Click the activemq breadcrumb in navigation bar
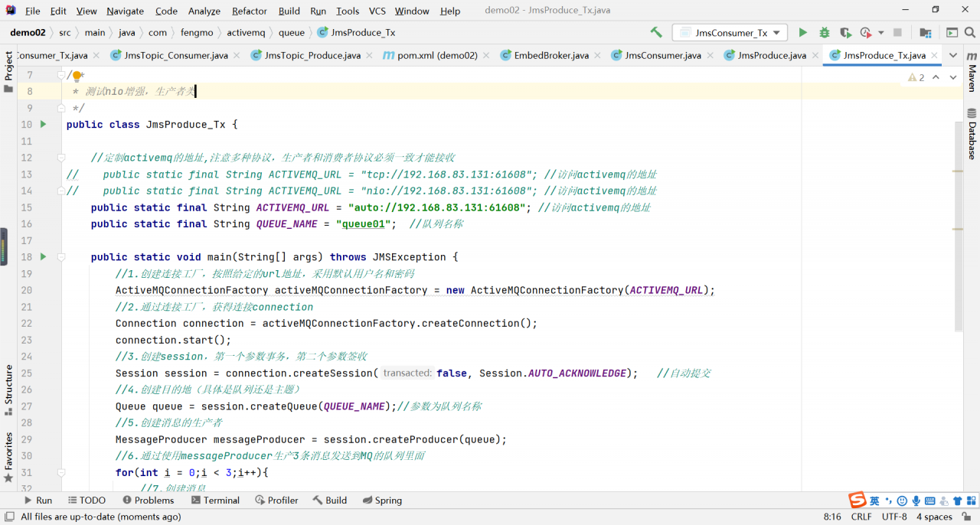This screenshot has width=980, height=525. point(246,33)
